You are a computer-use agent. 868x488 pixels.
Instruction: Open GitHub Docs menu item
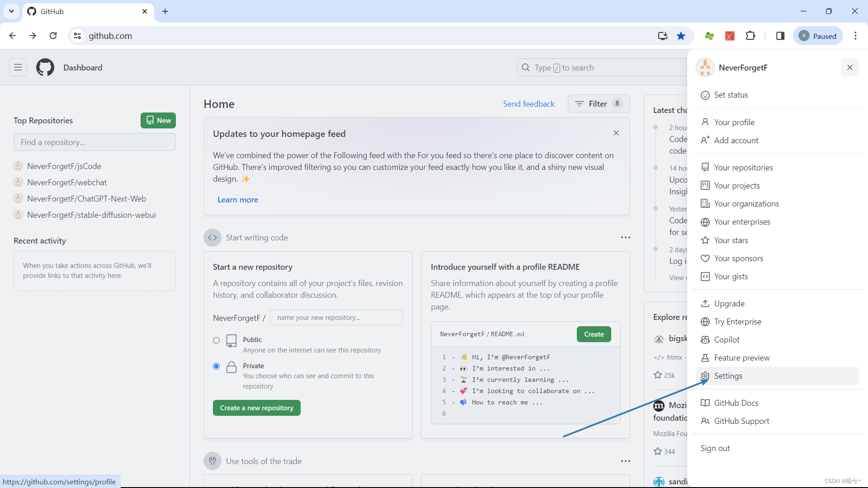pyautogui.click(x=777, y=403)
